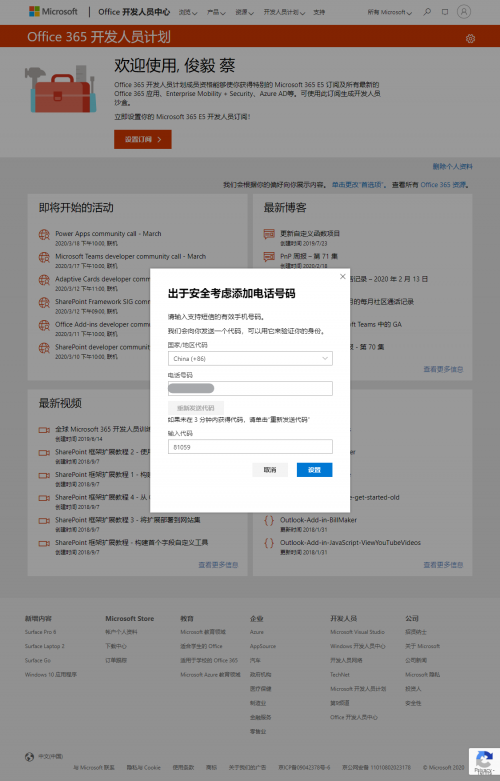Click the Microsoft logo in header
This screenshot has height=781, width=500.
[53, 11]
